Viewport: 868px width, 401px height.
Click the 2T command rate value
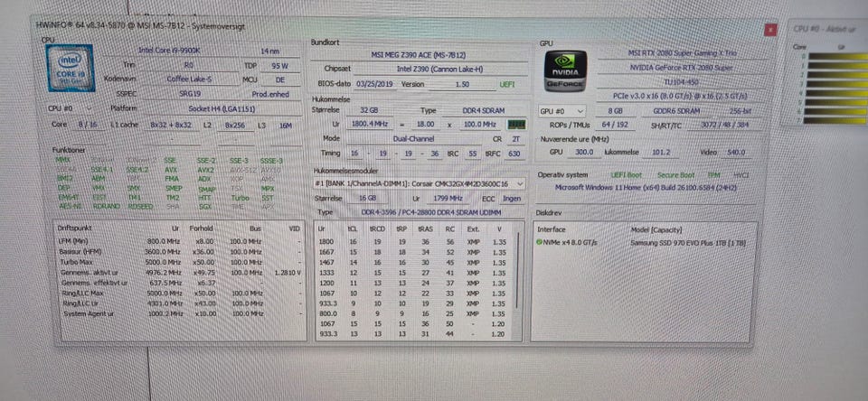point(514,139)
